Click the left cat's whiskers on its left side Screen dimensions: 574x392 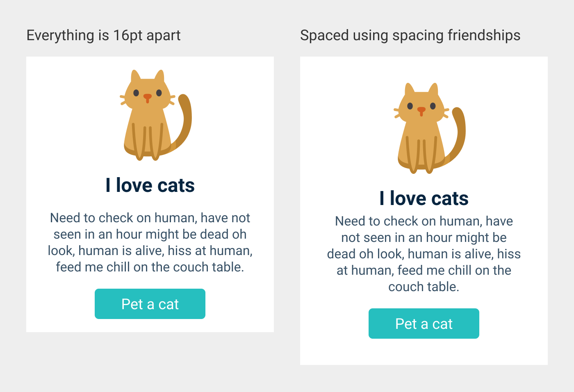point(123,100)
